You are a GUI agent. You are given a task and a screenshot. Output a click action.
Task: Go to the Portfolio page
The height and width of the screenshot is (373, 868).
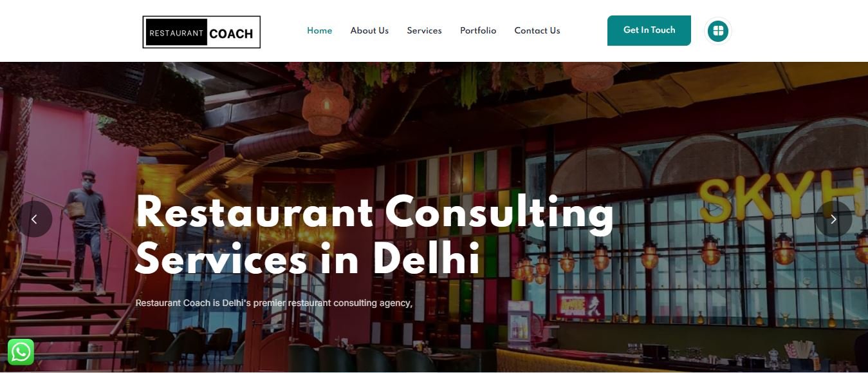(x=478, y=30)
